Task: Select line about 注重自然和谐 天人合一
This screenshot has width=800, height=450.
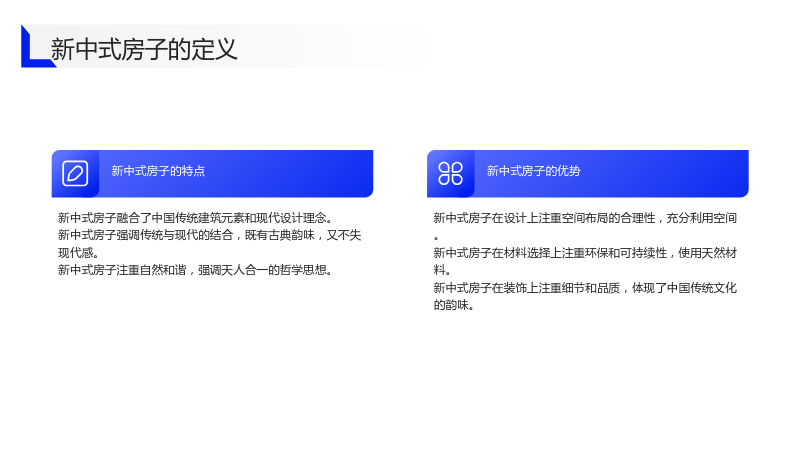Action: [x=195, y=270]
